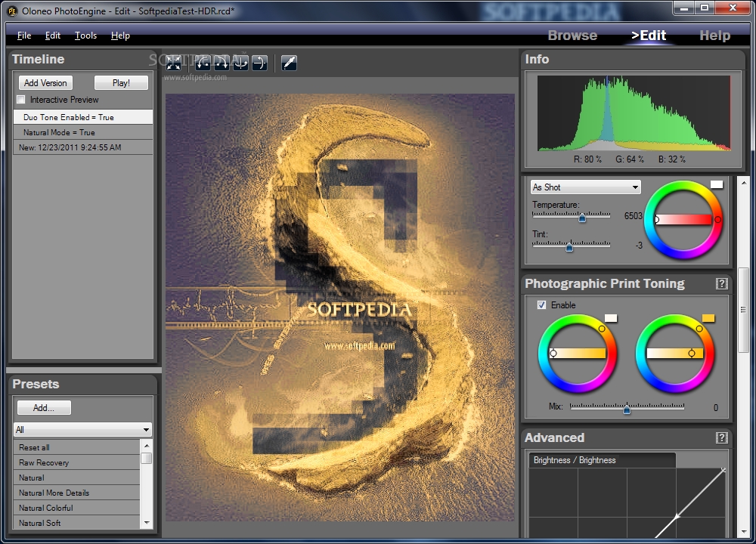Viewport: 756px width, 544px height.
Task: Open the As Shot white balance dropdown
Action: (585, 187)
